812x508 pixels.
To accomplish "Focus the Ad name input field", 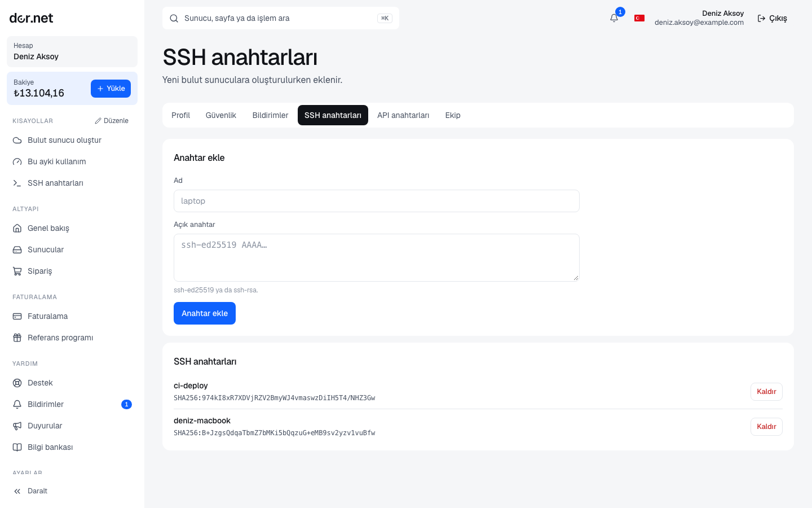I will tap(377, 201).
